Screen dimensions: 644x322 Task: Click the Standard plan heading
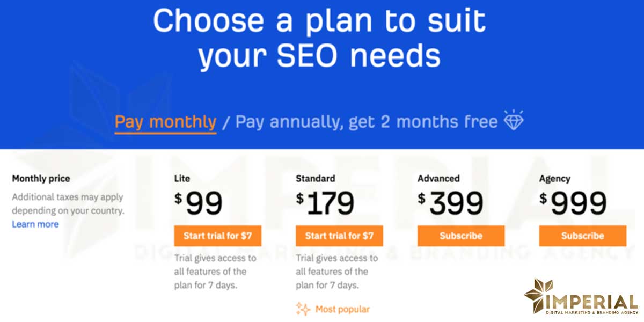(314, 178)
